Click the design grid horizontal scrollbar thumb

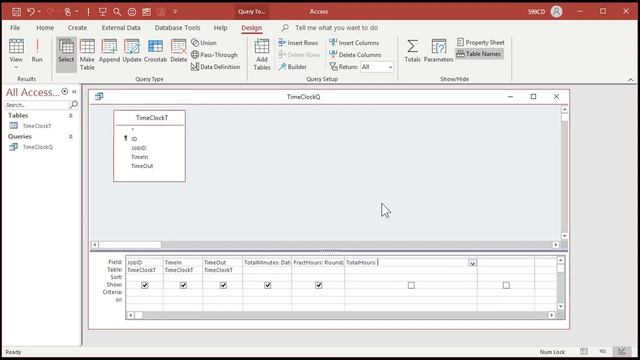139,315
